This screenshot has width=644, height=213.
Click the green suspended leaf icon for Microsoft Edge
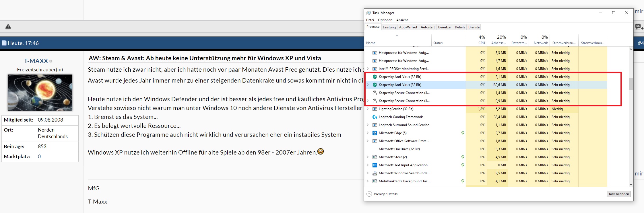(463, 133)
